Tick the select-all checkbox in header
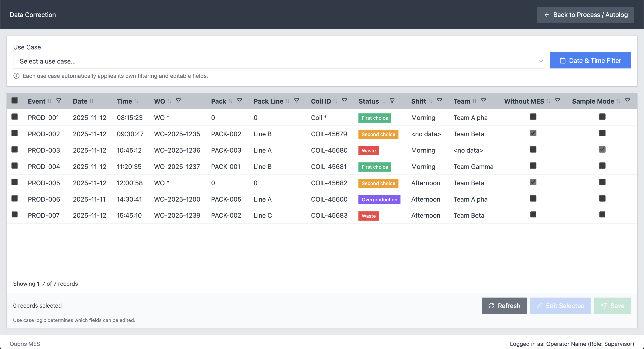 15,101
